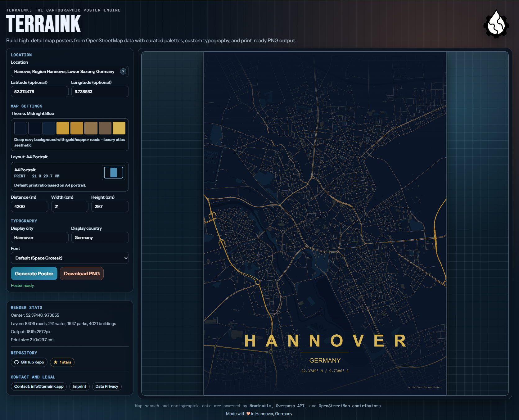Click the Download PNG button
Image resolution: width=519 pixels, height=420 pixels.
(x=82, y=273)
